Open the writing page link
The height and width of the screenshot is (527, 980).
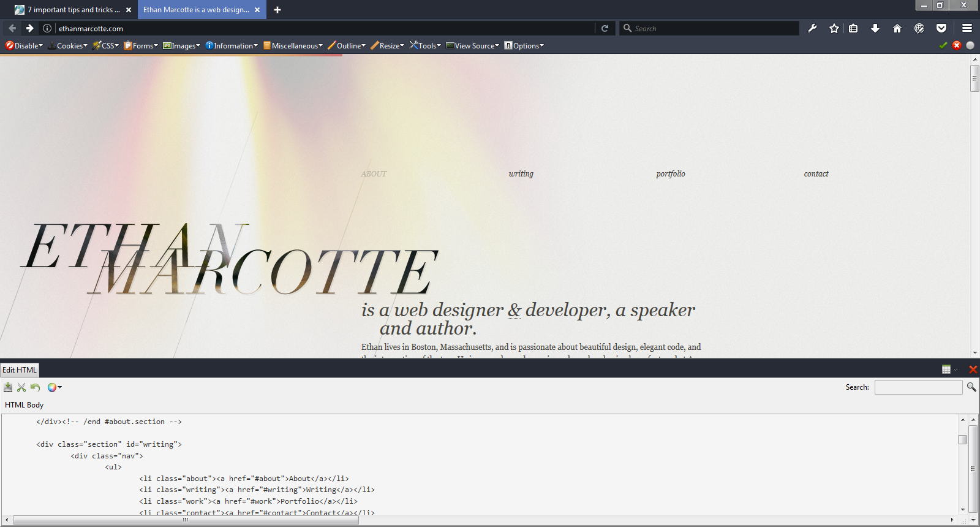click(521, 174)
